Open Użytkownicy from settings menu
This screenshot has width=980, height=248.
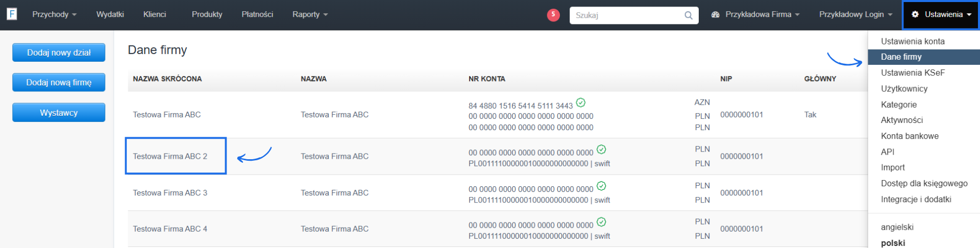(x=904, y=89)
